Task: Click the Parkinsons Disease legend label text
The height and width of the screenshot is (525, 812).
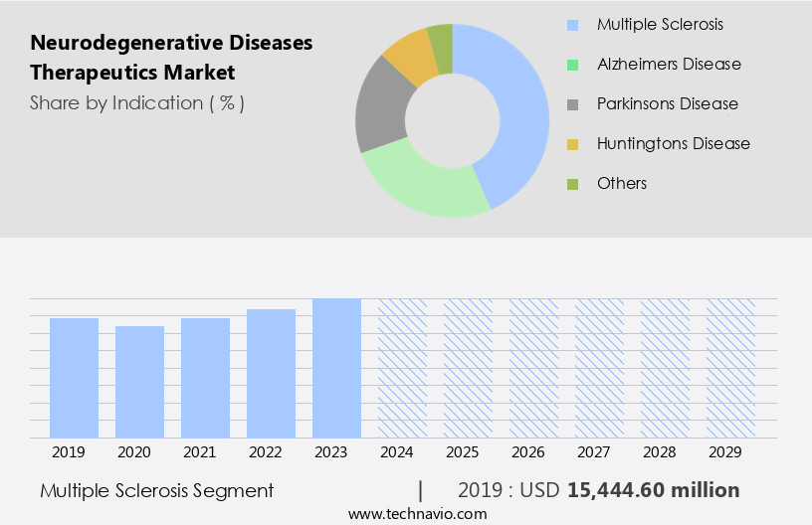Action: (x=668, y=104)
